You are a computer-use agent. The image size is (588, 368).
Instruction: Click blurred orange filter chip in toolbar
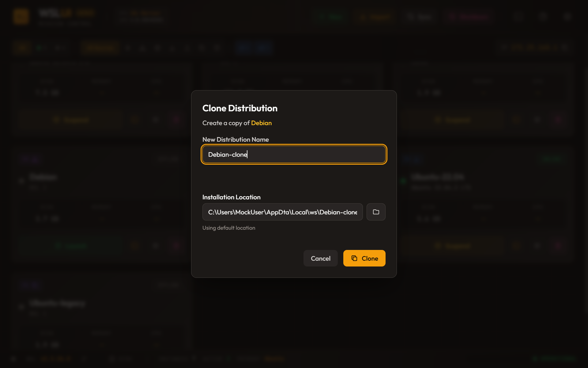pyautogui.click(x=100, y=48)
